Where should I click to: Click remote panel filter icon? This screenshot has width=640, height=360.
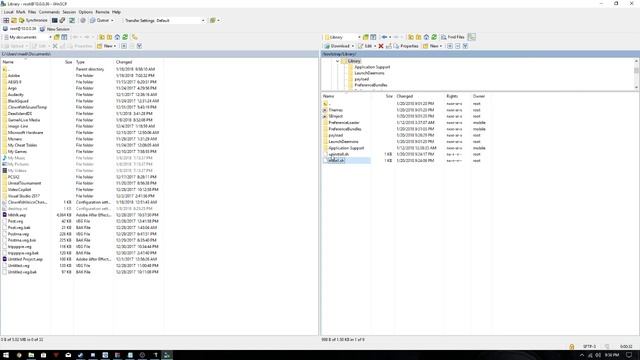point(373,37)
